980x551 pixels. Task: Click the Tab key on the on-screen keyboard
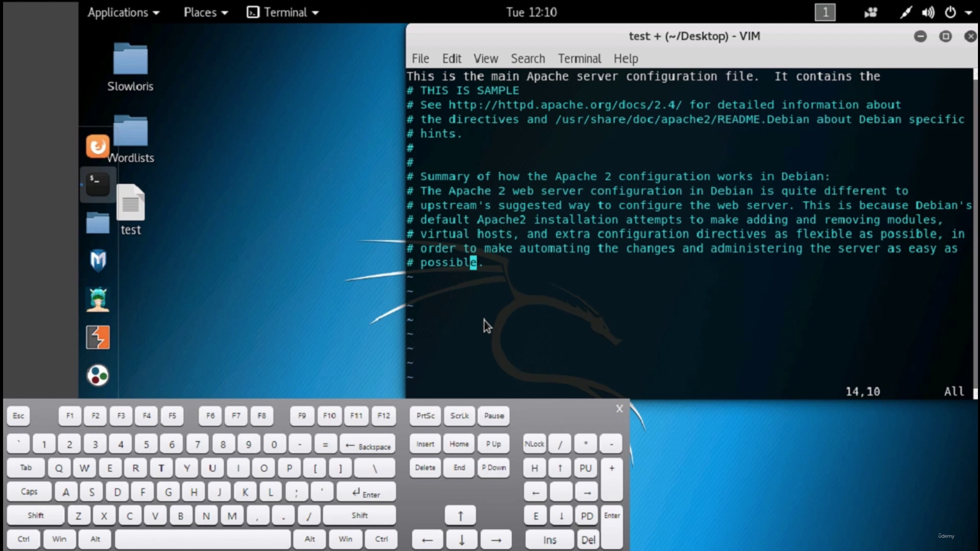coord(26,467)
